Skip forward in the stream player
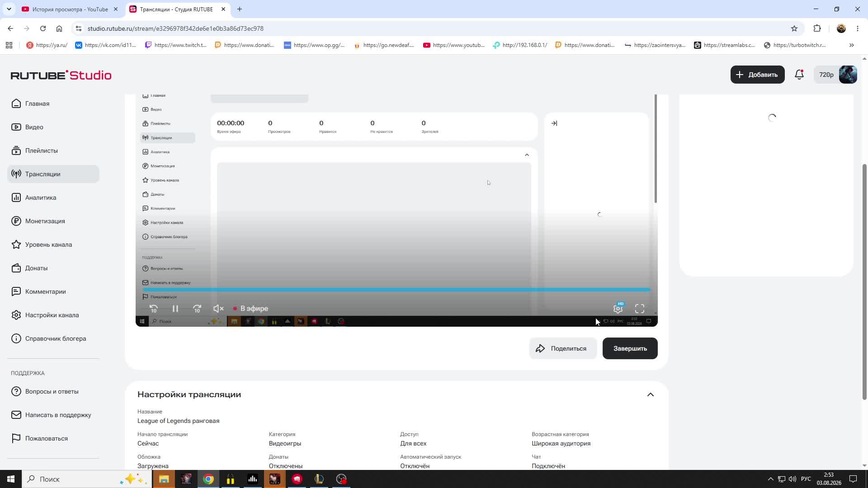This screenshot has width=868, height=488. click(x=197, y=309)
